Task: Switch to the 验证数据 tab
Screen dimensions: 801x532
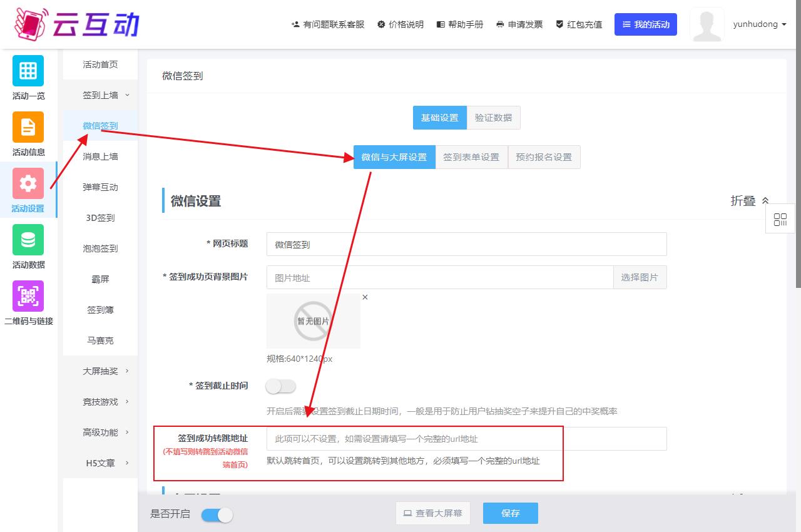Action: pos(493,118)
